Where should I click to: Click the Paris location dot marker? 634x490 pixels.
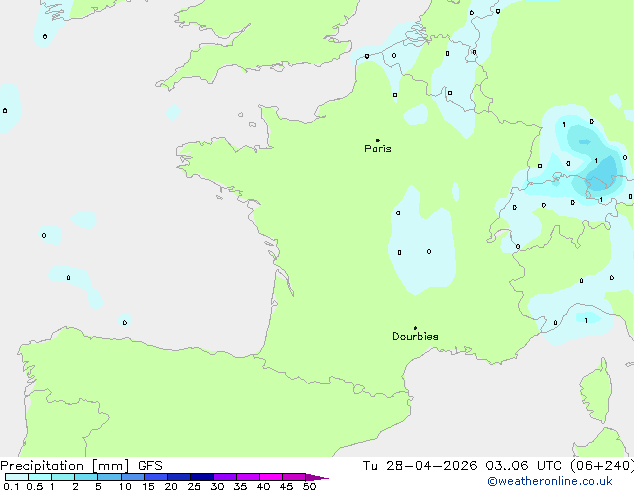pyautogui.click(x=378, y=140)
